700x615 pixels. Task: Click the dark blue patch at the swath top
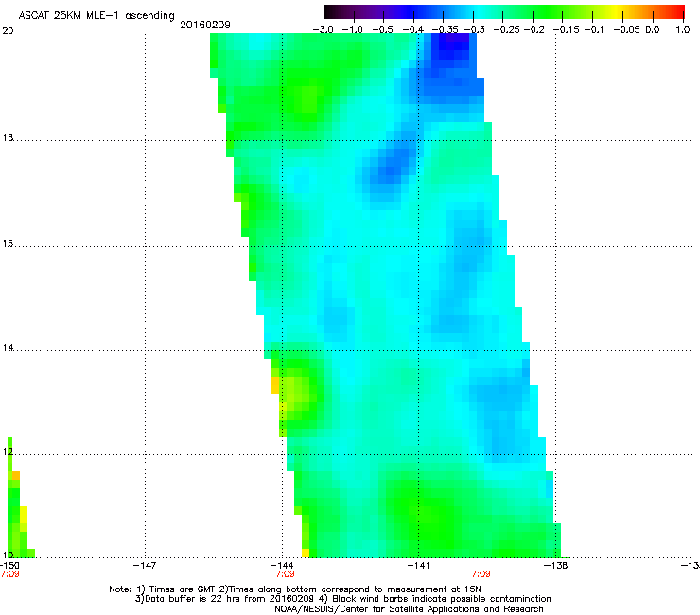(x=451, y=49)
